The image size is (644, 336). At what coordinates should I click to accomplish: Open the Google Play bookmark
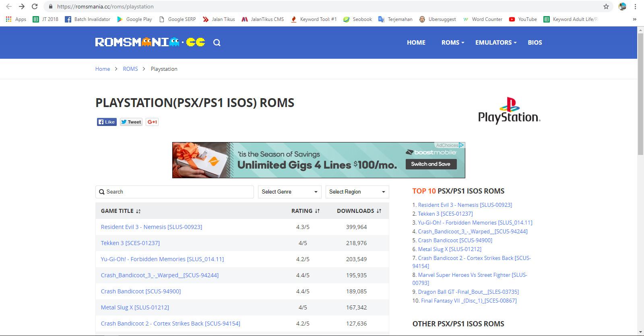click(134, 19)
